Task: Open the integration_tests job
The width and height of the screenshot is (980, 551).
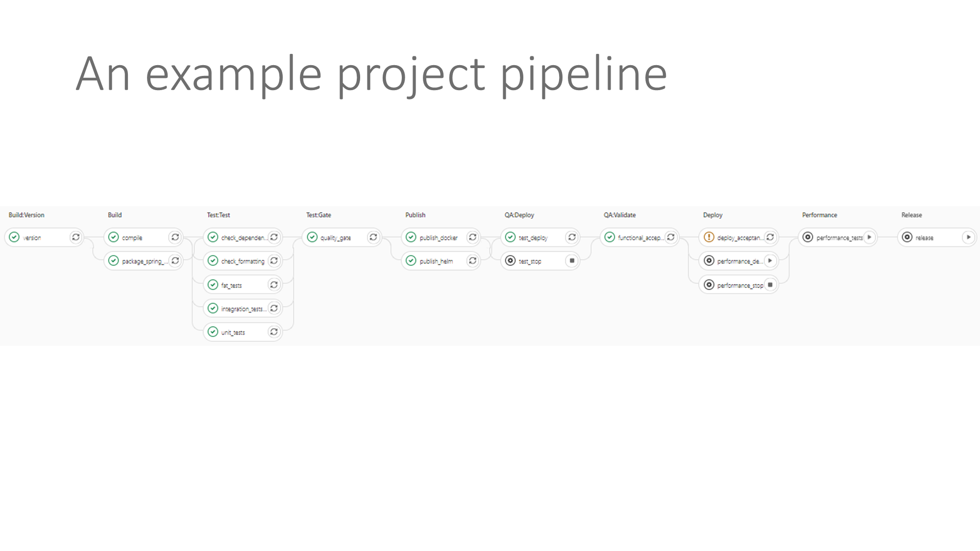Action: 243,309
